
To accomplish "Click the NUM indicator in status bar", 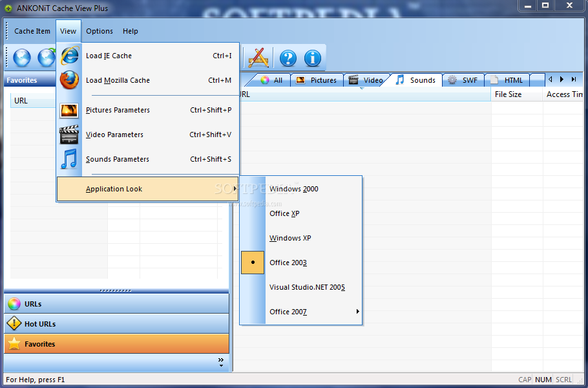I will click(543, 380).
